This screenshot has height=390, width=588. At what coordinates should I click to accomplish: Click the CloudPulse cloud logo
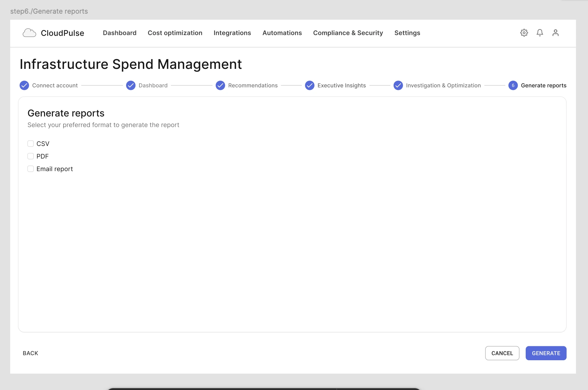(29, 33)
